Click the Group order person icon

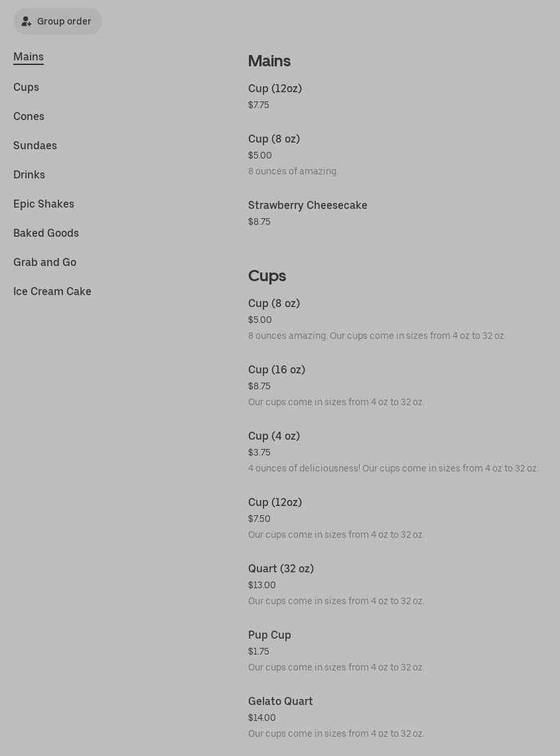[27, 21]
